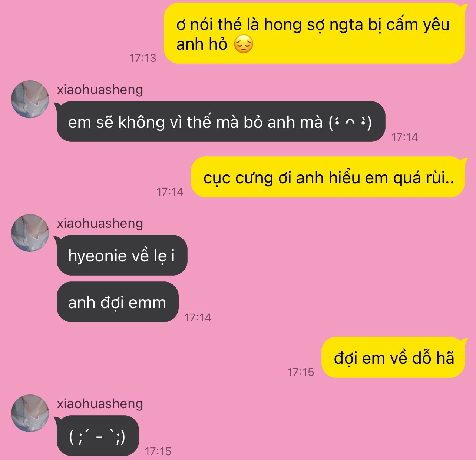Click xiaohuasheng name above "hyeonie về lẹ i"
This screenshot has width=476, height=460.
click(x=100, y=223)
